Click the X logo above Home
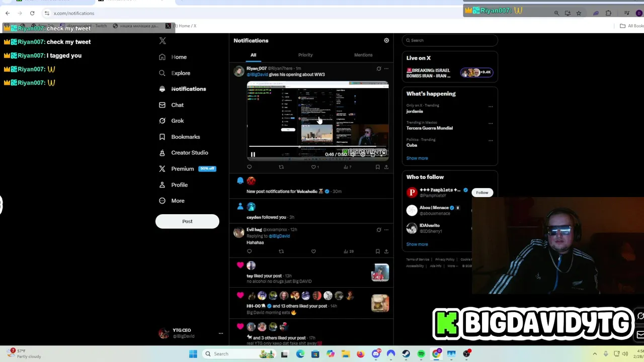 coord(163,41)
